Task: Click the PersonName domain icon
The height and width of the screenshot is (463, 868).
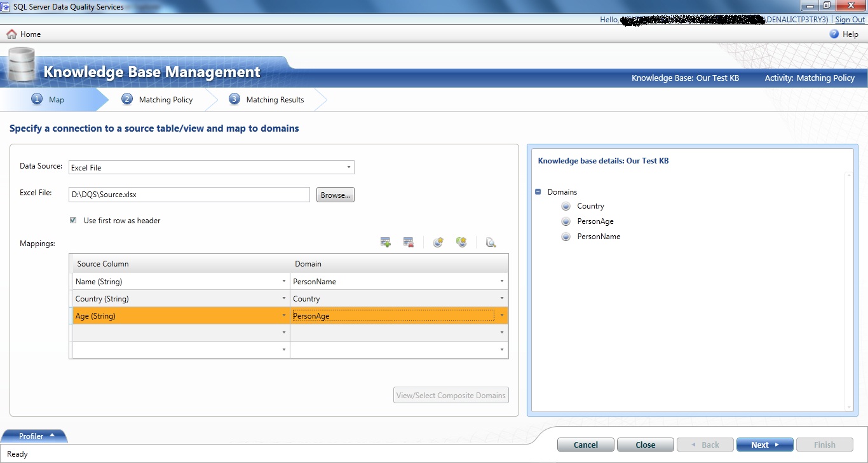Action: click(566, 237)
